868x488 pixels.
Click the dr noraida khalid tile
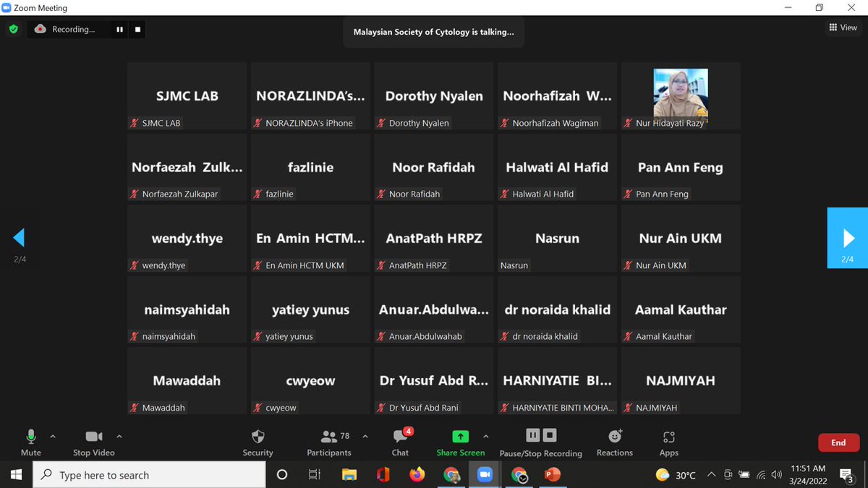[x=557, y=309]
